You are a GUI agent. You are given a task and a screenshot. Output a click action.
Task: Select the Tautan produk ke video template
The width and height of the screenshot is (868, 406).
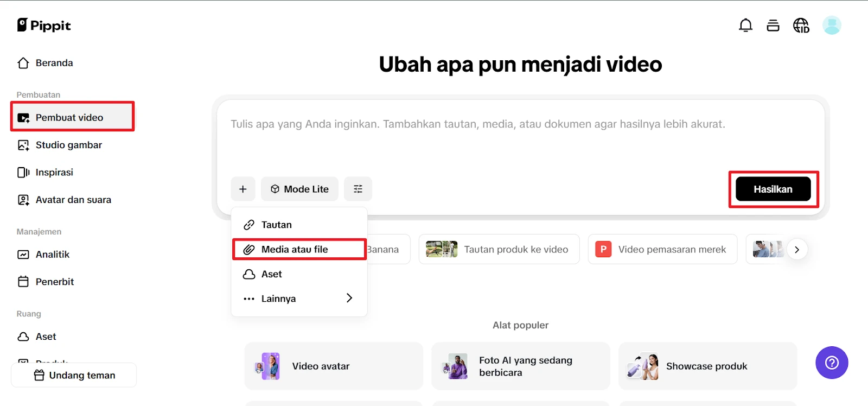pyautogui.click(x=499, y=249)
